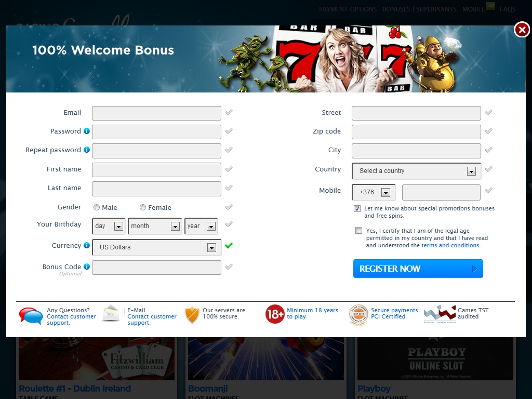Viewport: 532px width, 399px height.
Task: Go to the FAQS menu item
Action: 508,9
